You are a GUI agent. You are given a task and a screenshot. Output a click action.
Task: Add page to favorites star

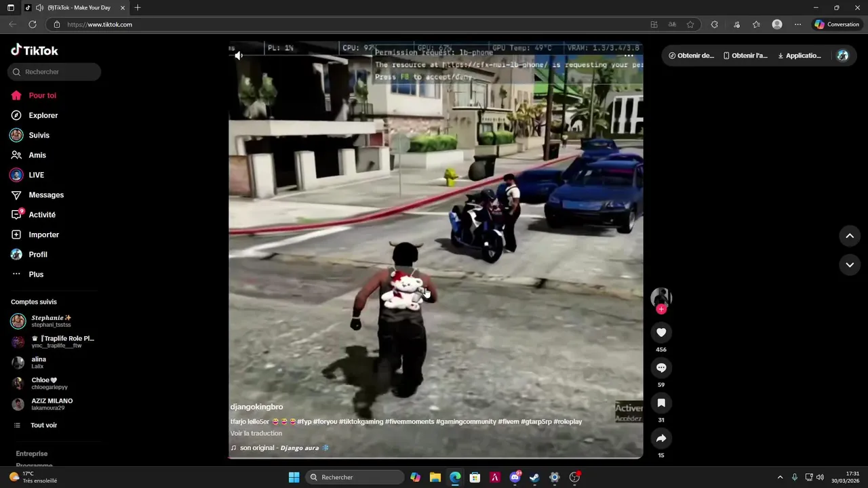(690, 24)
